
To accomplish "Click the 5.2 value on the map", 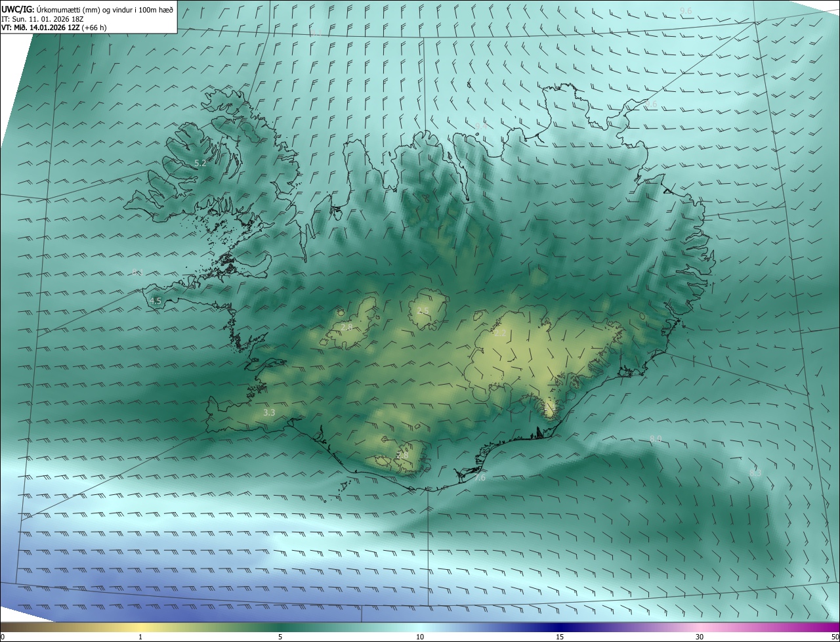I will click(x=200, y=163).
